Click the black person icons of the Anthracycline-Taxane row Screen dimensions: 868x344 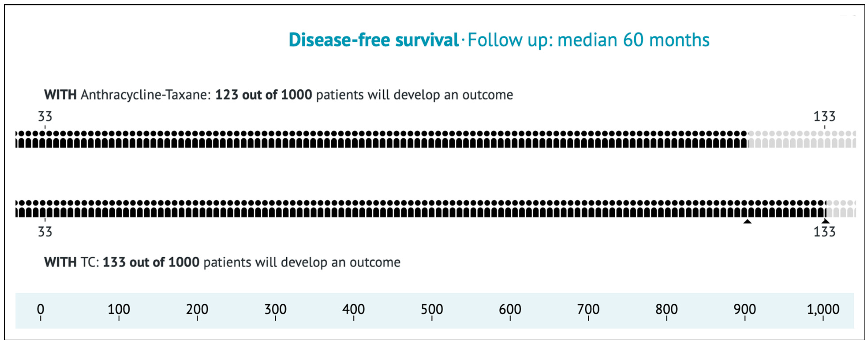click(381, 139)
